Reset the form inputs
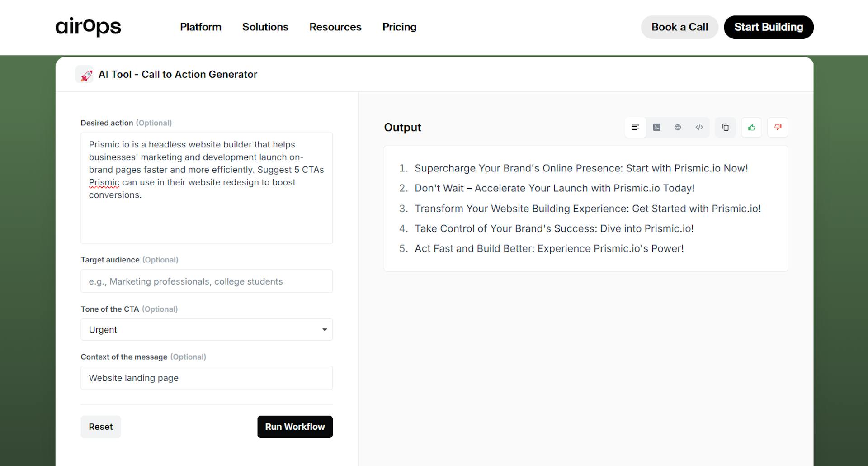Image resolution: width=868 pixels, height=466 pixels. (x=100, y=427)
